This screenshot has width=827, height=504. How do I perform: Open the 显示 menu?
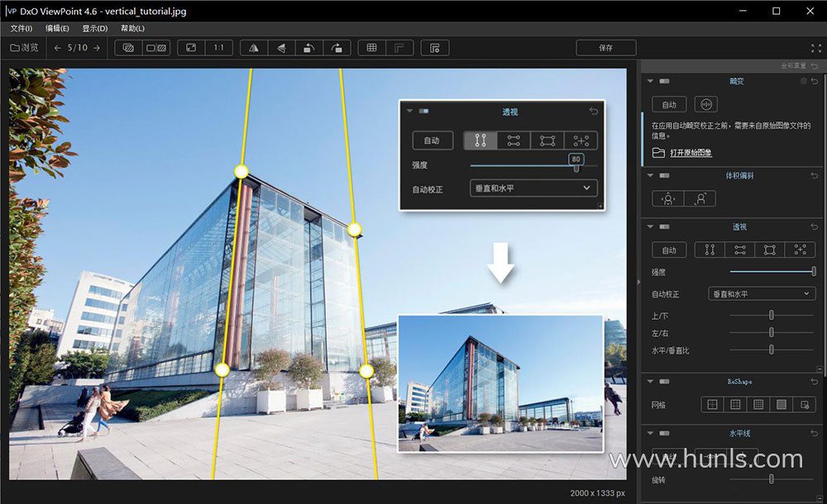point(95,28)
